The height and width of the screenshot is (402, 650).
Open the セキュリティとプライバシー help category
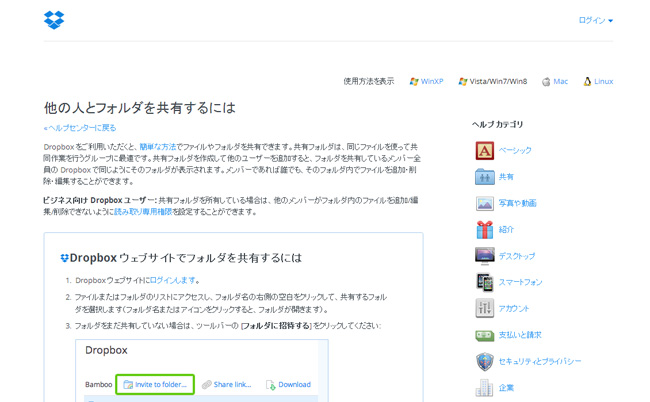point(540,361)
